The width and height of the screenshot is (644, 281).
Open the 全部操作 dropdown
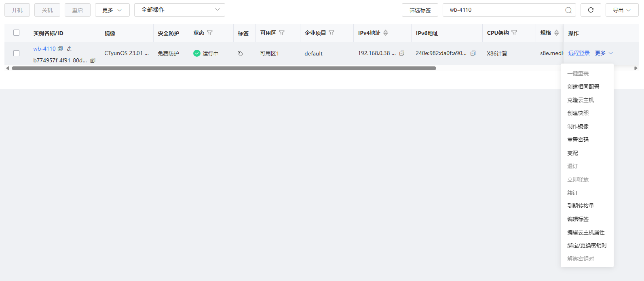(x=179, y=10)
